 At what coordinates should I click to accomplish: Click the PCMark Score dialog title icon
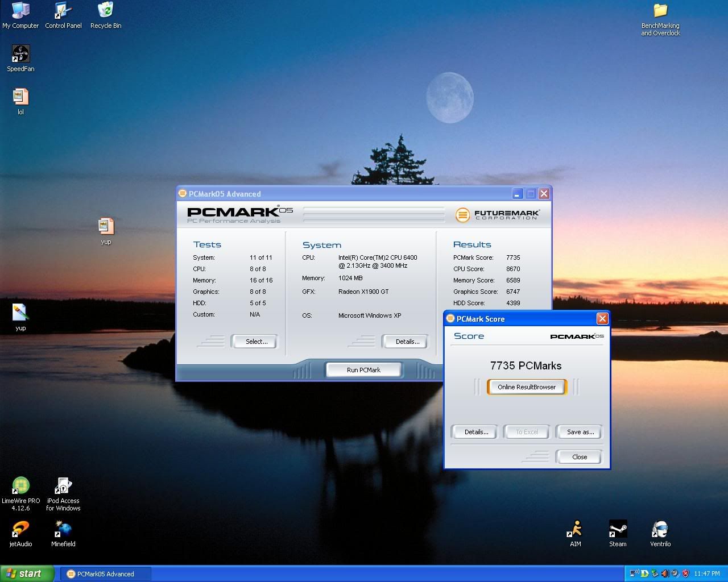[x=450, y=318]
